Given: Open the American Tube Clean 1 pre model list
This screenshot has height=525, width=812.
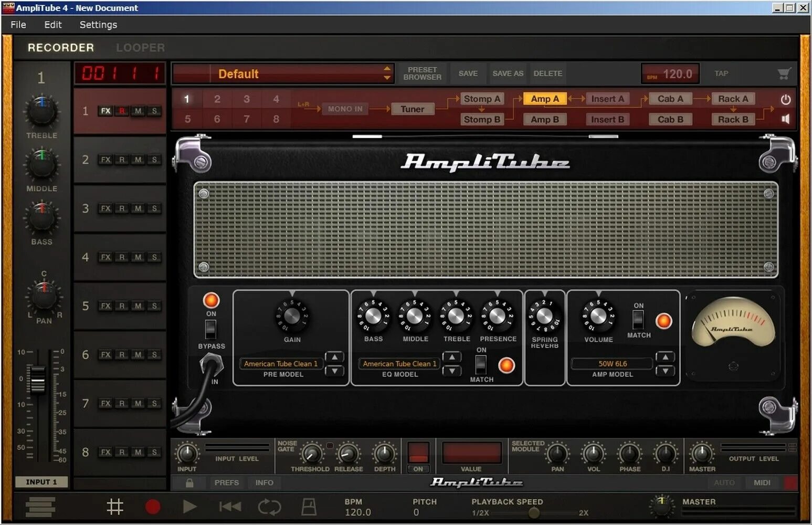Looking at the screenshot, I should point(281,363).
